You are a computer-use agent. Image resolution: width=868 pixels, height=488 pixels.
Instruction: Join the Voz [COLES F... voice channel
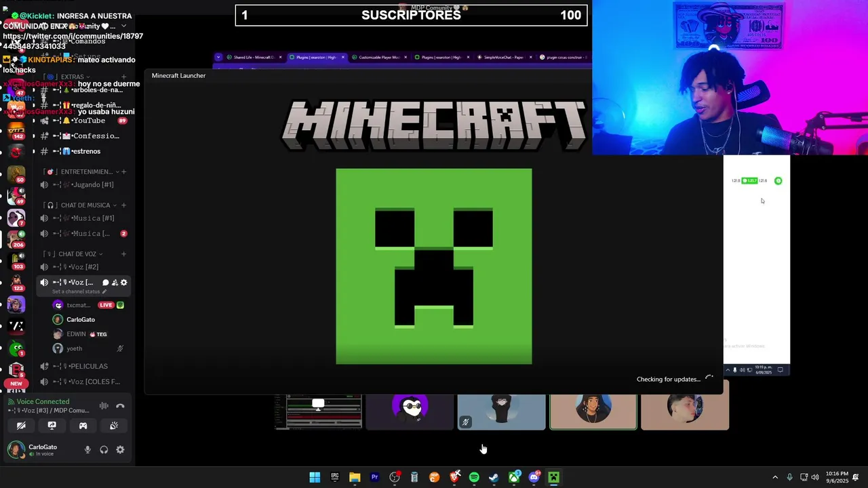coord(83,382)
